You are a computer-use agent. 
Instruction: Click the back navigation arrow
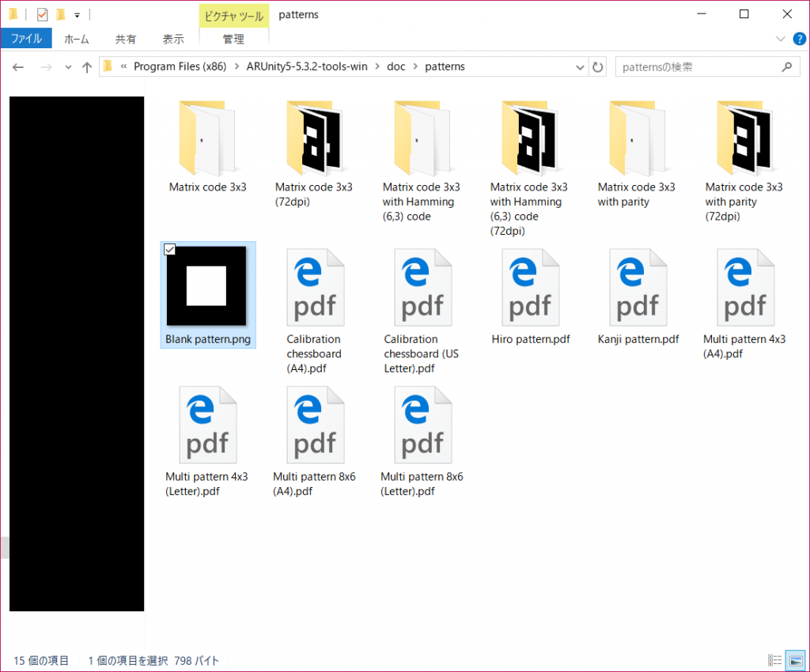[17, 66]
